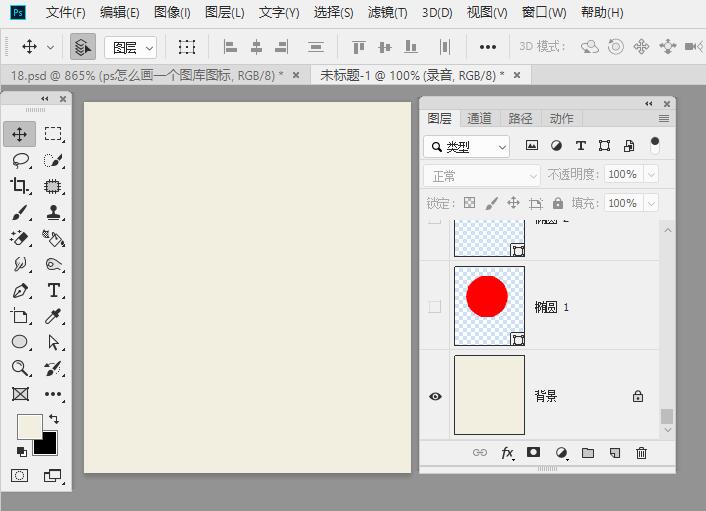Select the Move tool in toolbox
Viewport: 706px width, 511px height.
19,134
